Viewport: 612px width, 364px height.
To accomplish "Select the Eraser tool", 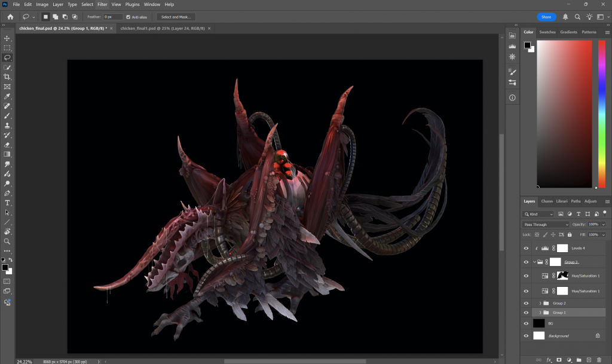I will coord(7,145).
